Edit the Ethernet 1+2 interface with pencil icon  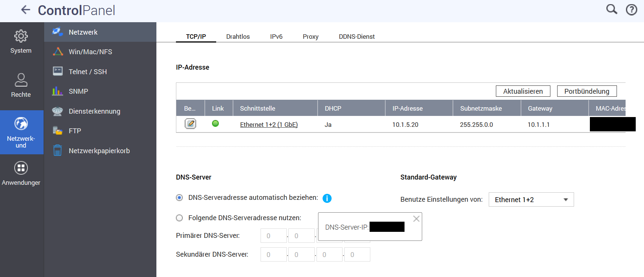tap(191, 123)
